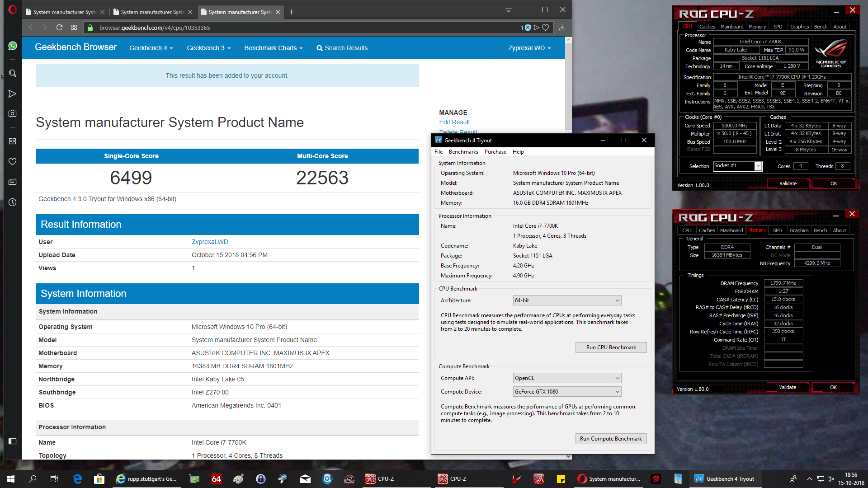868x488 pixels.
Task: Click the Edit Result link
Action: (x=454, y=122)
